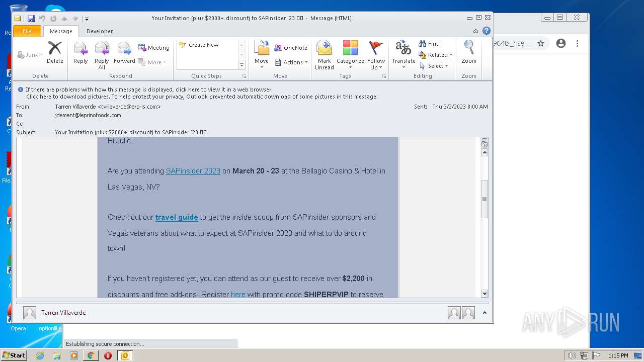Bookmark page with Chrome star icon

tap(541, 43)
